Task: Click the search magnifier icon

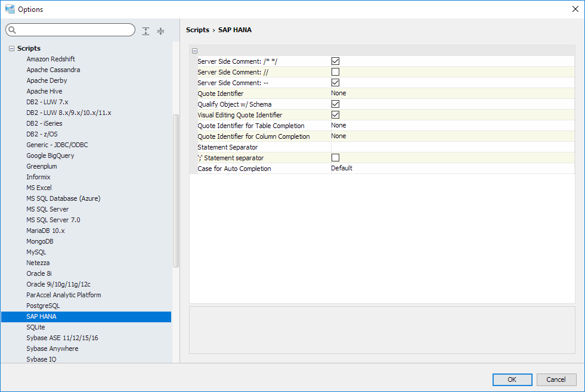Action: coord(13,30)
